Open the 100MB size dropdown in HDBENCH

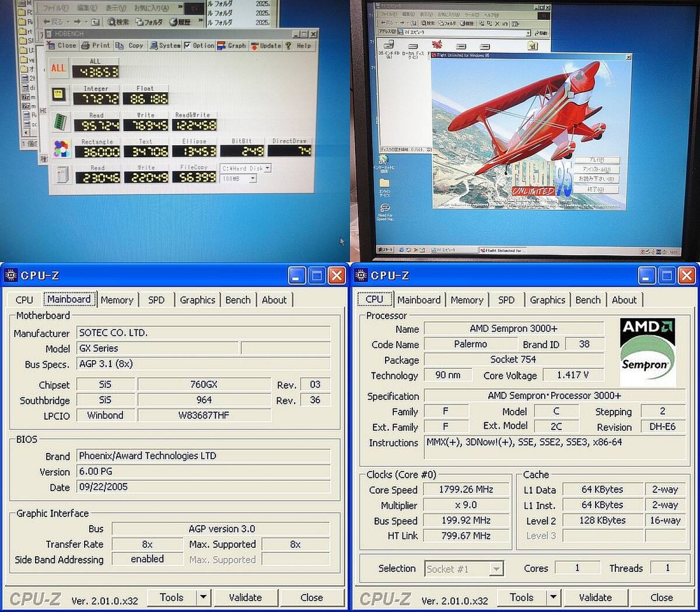(253, 178)
